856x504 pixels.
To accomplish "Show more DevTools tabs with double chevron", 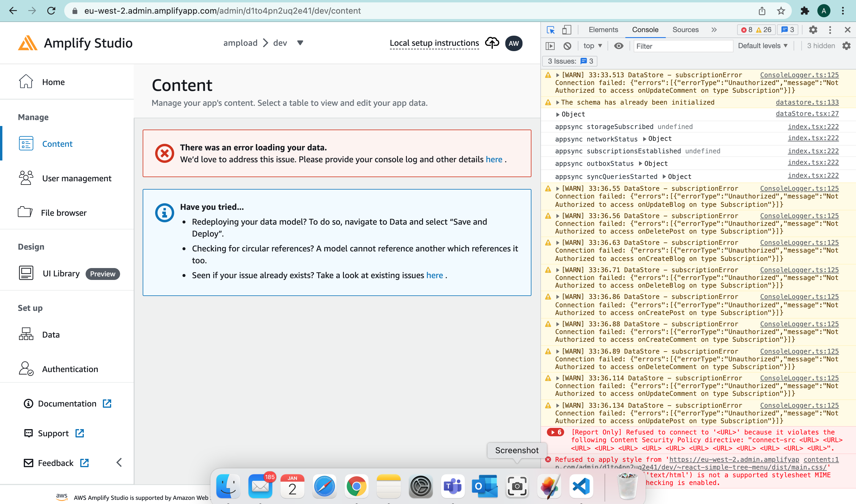I will point(714,30).
